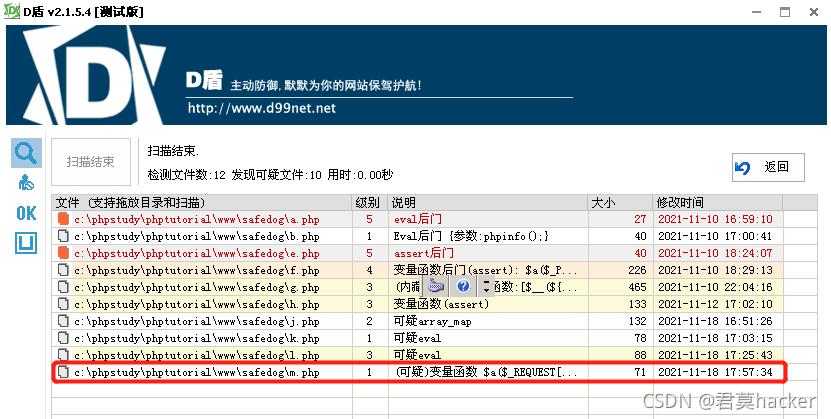Click the size value 226
Screen dimensions: 831x419
(x=637, y=270)
